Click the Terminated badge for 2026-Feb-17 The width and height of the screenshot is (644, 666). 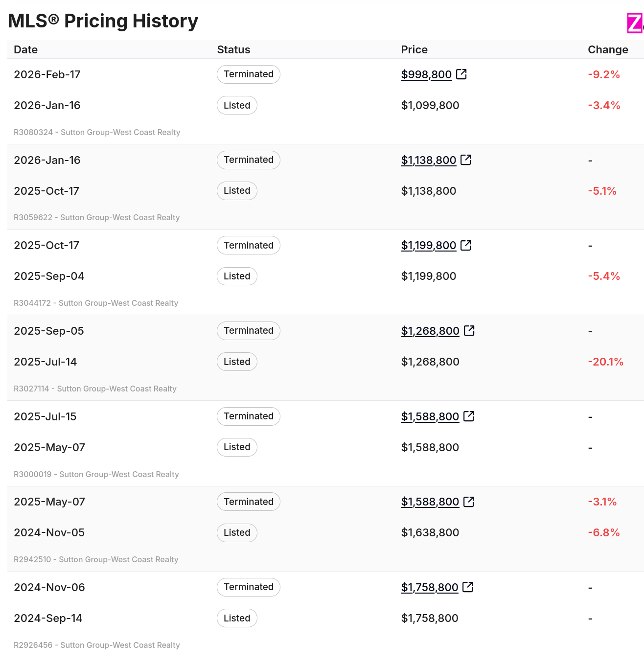pyautogui.click(x=249, y=74)
